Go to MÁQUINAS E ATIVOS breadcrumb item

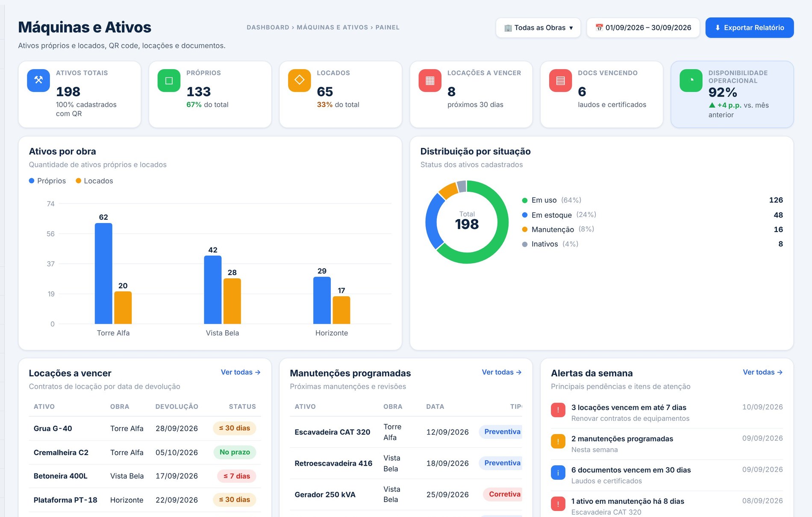point(332,27)
